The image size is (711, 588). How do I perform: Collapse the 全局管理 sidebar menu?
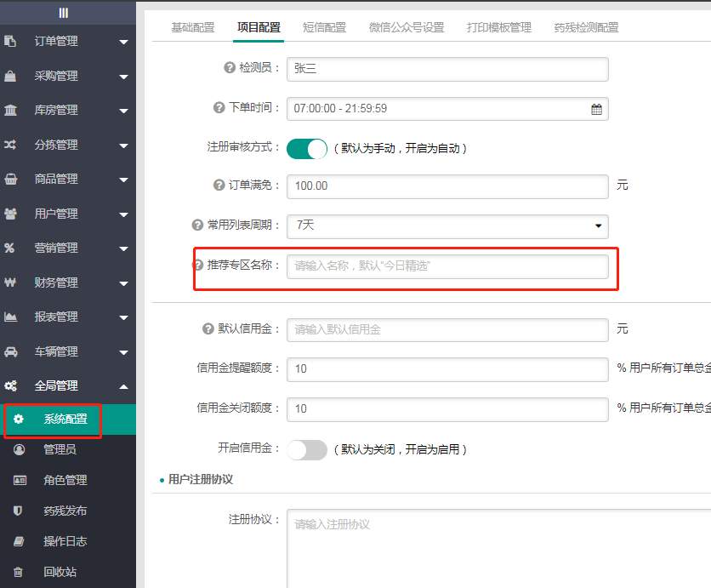[x=68, y=386]
